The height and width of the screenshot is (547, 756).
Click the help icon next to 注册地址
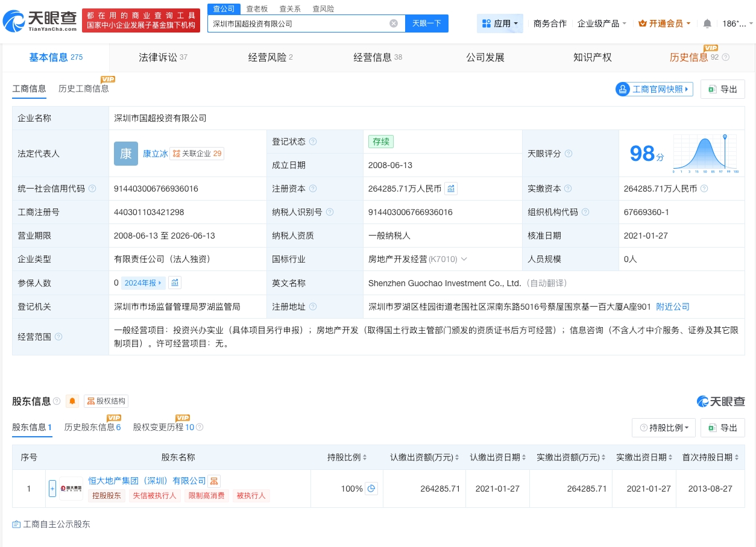[x=313, y=307]
